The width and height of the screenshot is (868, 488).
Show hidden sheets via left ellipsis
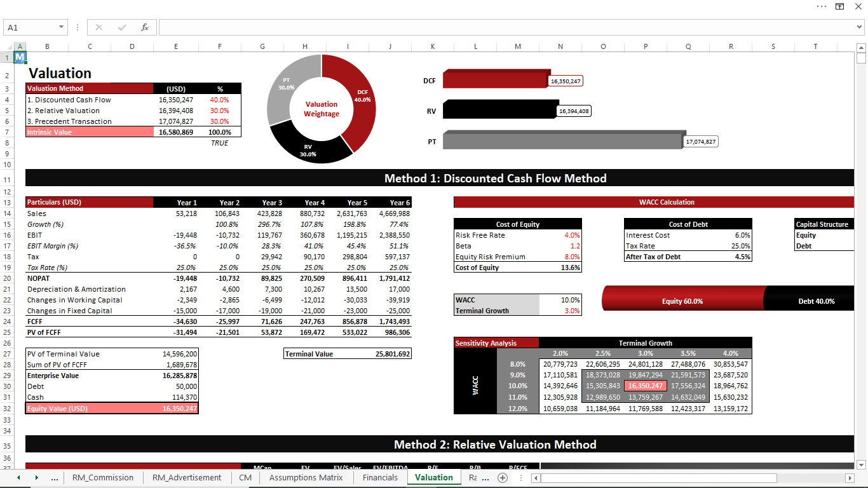click(x=55, y=477)
